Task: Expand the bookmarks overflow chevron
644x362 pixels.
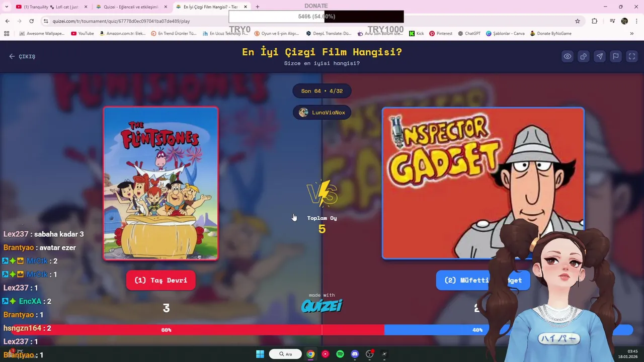Action: coord(632,34)
